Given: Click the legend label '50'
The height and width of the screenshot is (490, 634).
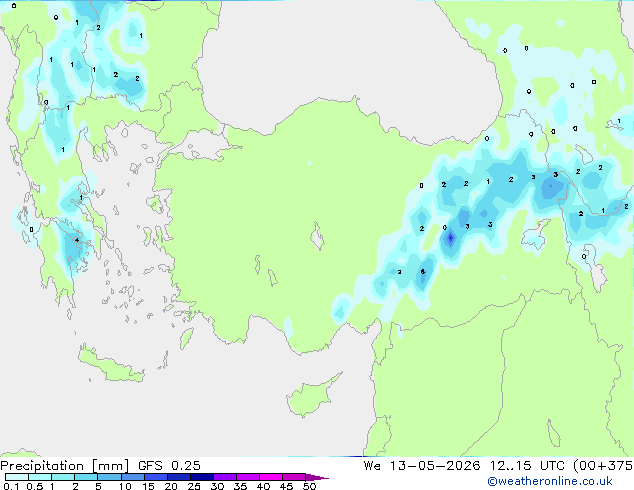Looking at the screenshot, I should coord(310,486).
